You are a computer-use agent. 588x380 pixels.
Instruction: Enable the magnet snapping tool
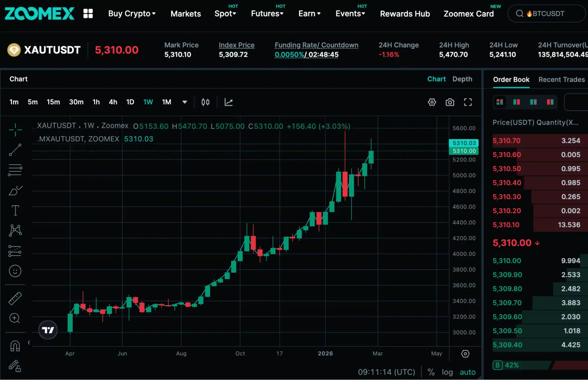(x=15, y=346)
